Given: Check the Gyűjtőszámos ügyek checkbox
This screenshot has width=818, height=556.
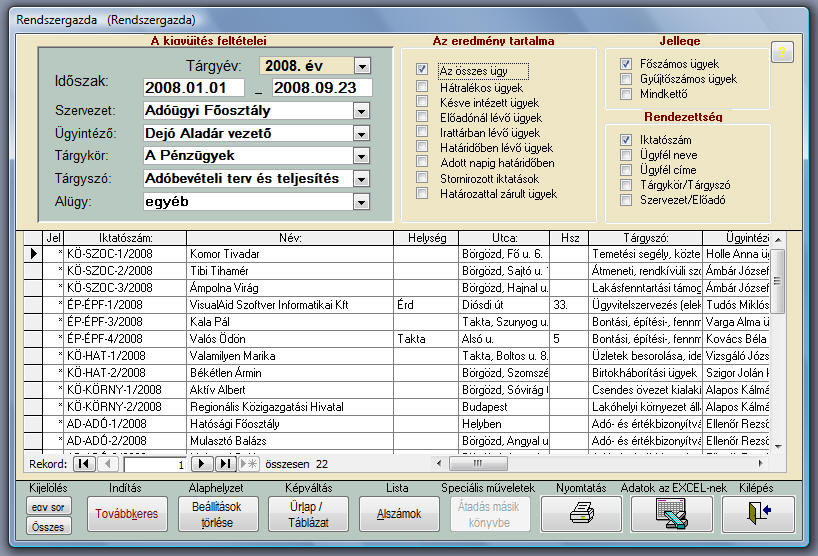Looking at the screenshot, I should click(626, 79).
